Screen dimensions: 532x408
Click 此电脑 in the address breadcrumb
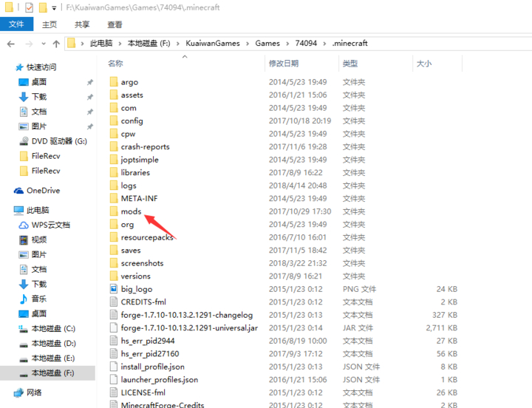pos(101,43)
